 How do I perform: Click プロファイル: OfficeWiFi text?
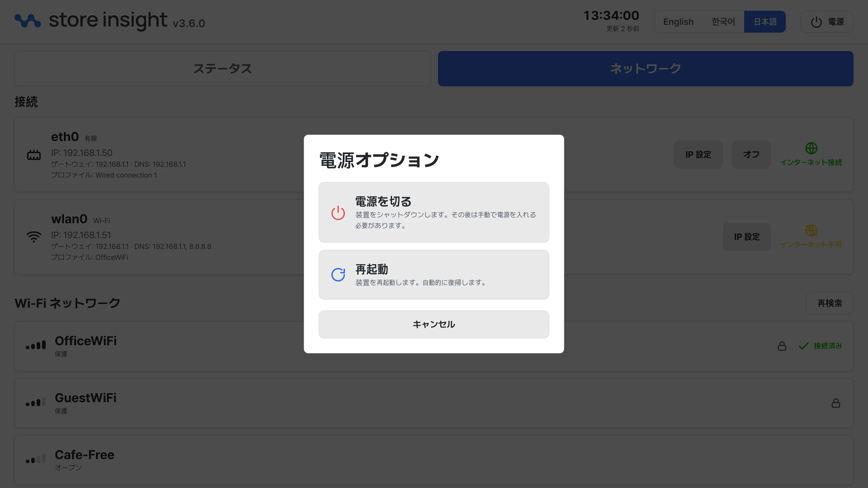click(x=90, y=257)
